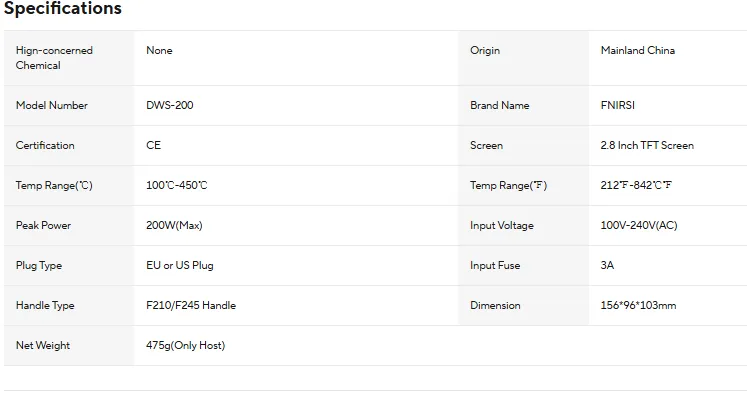The width and height of the screenshot is (747, 403).
Task: Select the EU or US Plug value
Action: [x=180, y=265]
